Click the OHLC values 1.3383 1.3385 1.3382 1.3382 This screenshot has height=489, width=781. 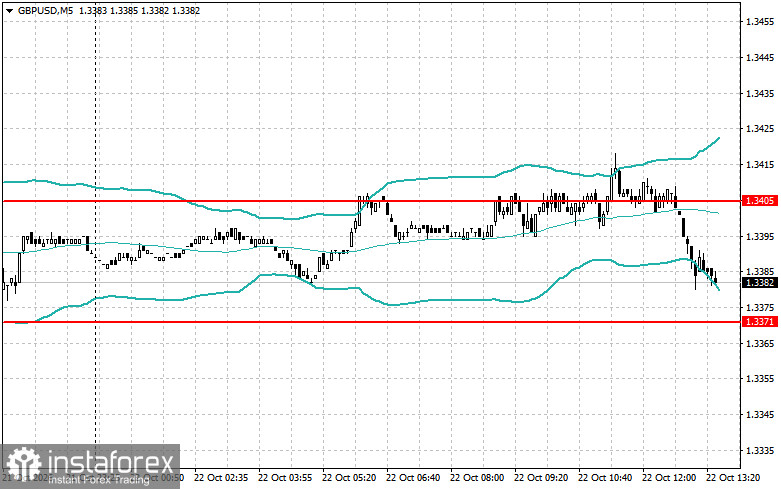(x=139, y=10)
